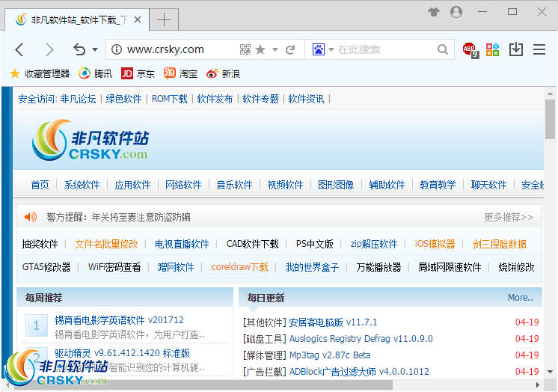The width and height of the screenshot is (558, 392).
Task: Select 首页 in navigation menu
Action: (40, 185)
